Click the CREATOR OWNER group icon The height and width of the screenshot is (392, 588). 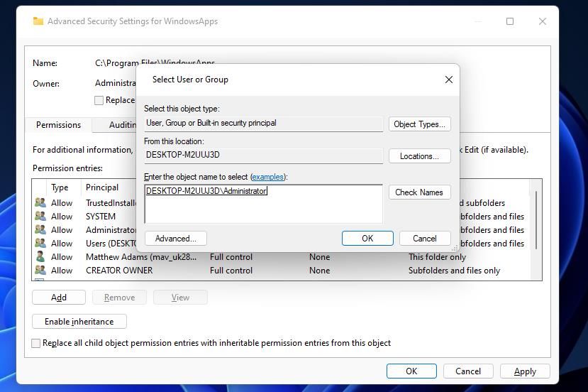pos(40,270)
